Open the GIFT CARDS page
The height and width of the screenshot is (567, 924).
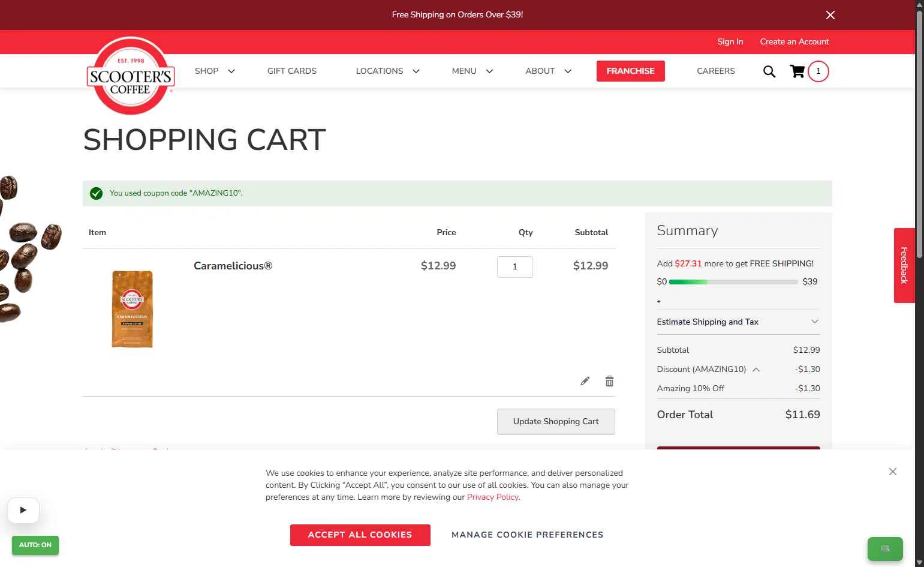point(292,71)
